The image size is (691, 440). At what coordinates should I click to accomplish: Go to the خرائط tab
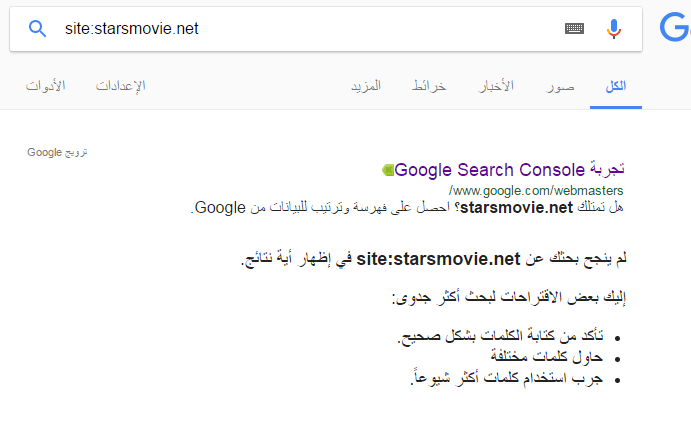tap(428, 86)
